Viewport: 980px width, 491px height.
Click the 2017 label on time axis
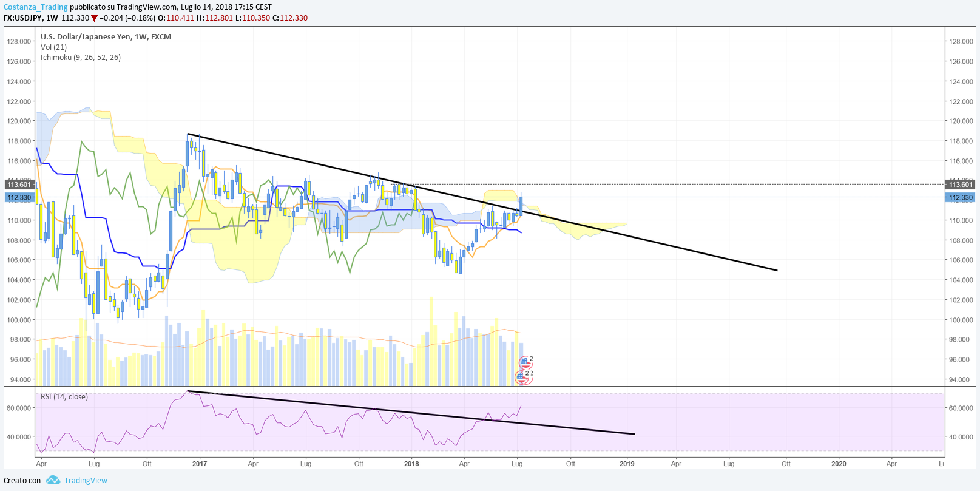click(200, 464)
